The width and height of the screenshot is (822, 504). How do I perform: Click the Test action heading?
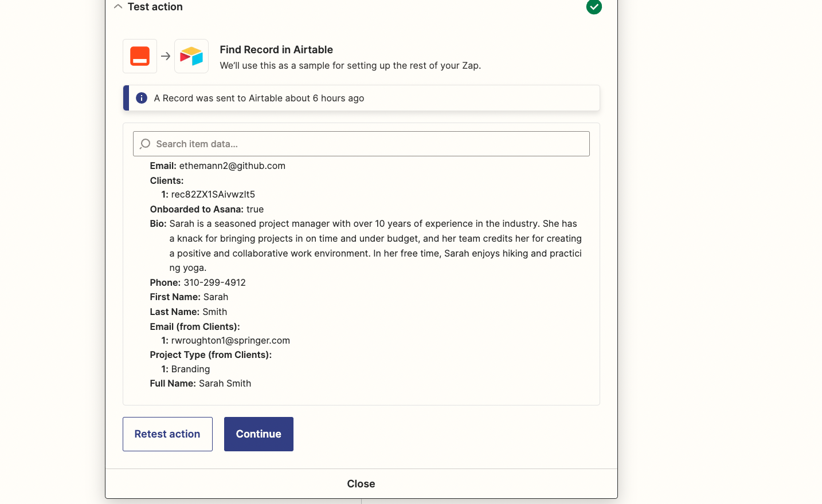click(x=155, y=7)
